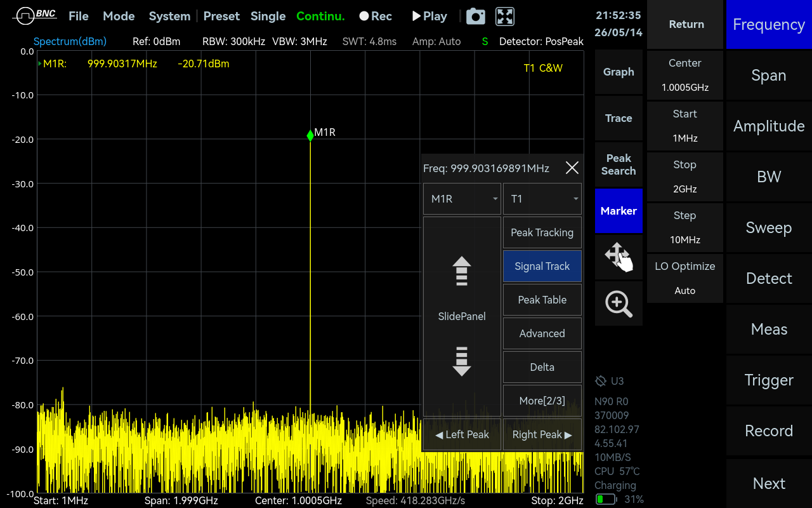Image resolution: width=812 pixels, height=508 pixels.
Task: Capture a screenshot with the camera icon
Action: coord(476,17)
